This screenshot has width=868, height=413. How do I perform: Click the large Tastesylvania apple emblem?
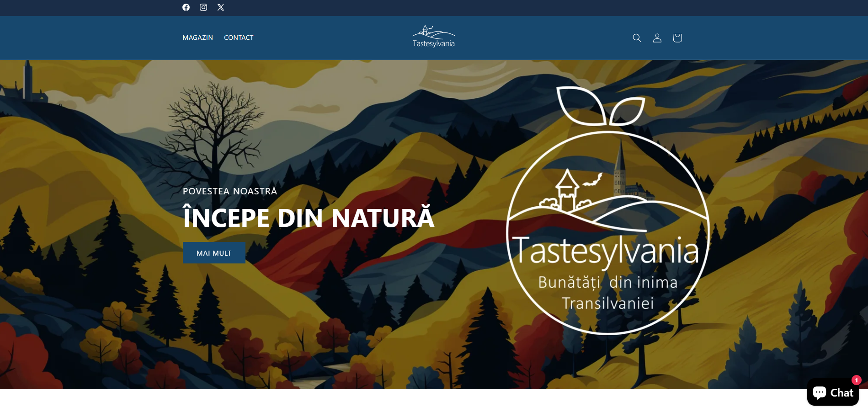pos(608,210)
